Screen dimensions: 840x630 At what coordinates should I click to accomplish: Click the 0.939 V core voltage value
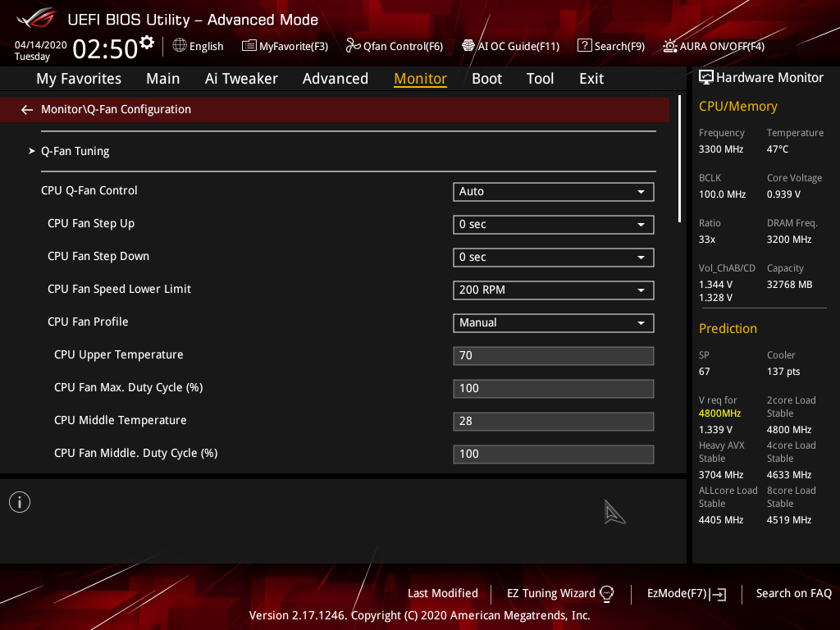(783, 194)
